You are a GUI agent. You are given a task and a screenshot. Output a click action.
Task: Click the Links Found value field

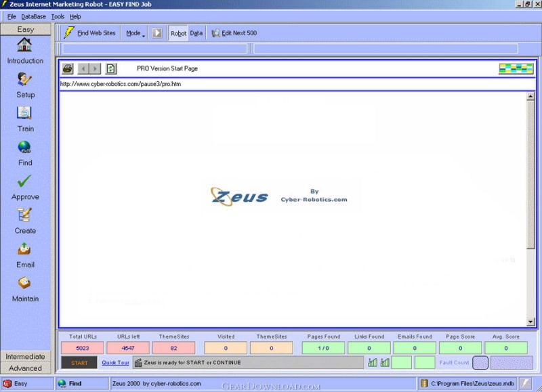coord(369,348)
